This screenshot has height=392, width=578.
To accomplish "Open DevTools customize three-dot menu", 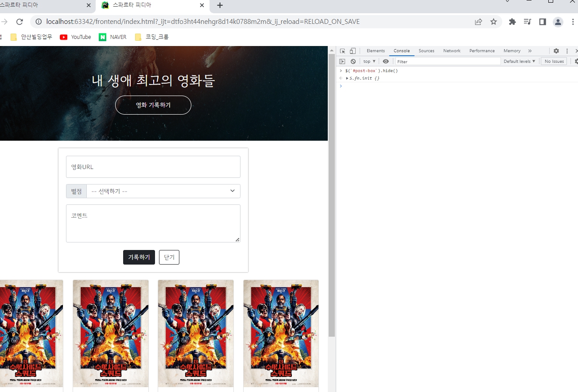I will coord(567,51).
